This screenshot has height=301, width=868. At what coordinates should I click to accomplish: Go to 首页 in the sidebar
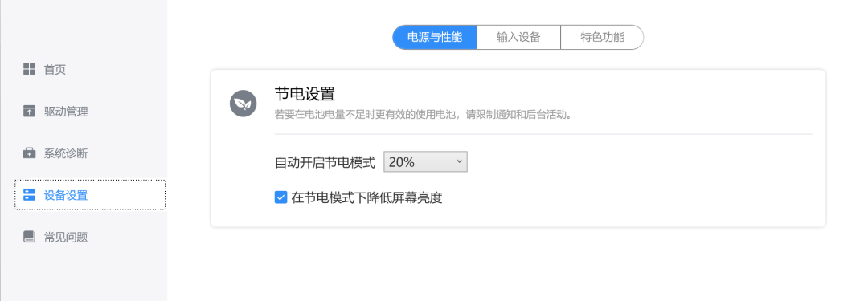(x=55, y=70)
